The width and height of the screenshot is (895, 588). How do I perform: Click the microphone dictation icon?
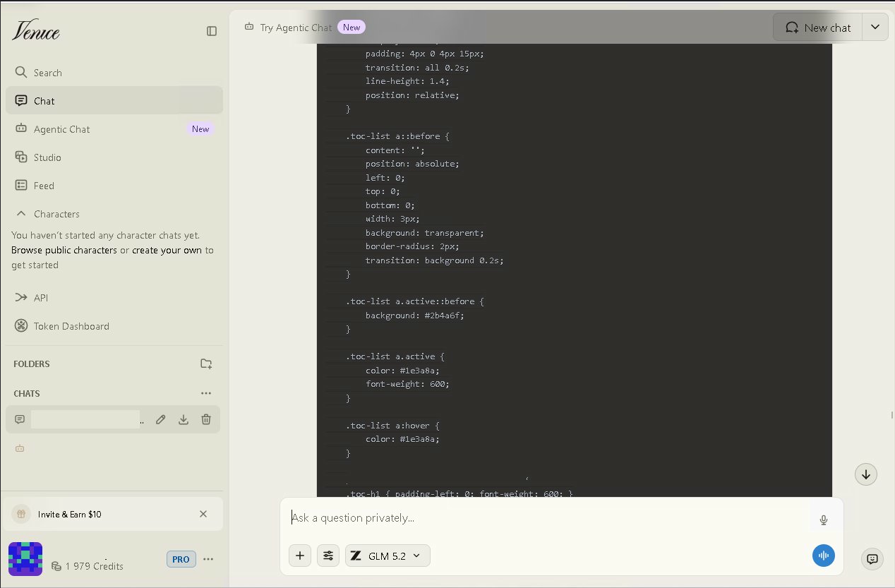pyautogui.click(x=823, y=520)
